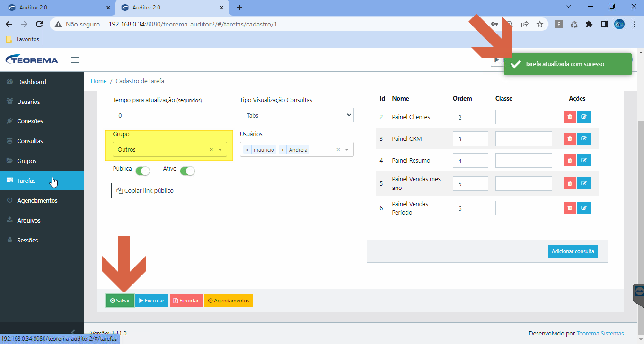Toggle the Ativo switch
Screen dimensions: 644x344
[x=187, y=171]
